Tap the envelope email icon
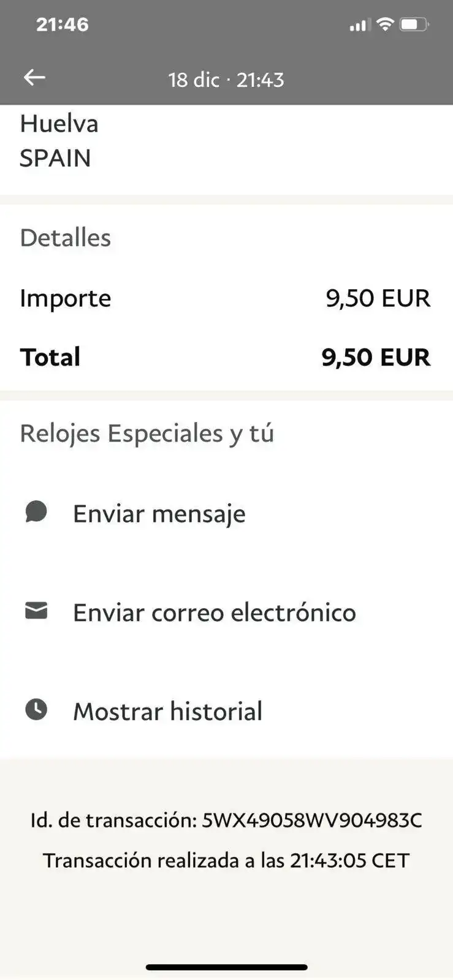This screenshot has height=980, width=453. coord(36,611)
